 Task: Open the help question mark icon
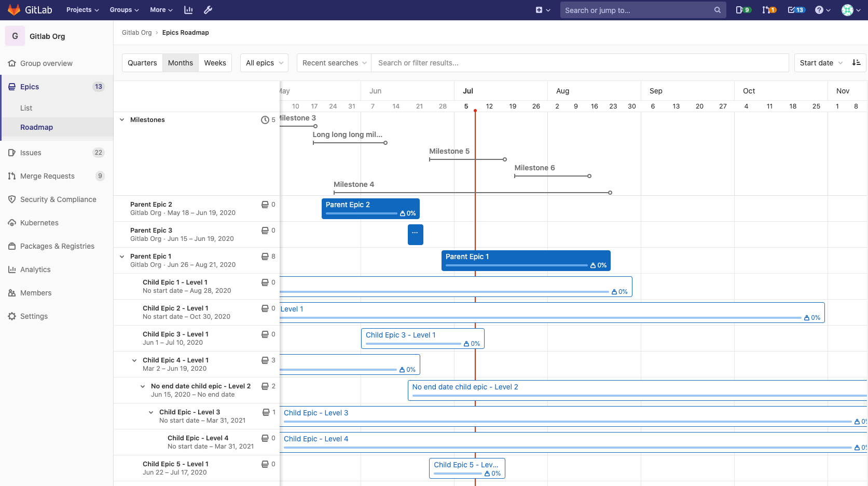click(x=820, y=9)
